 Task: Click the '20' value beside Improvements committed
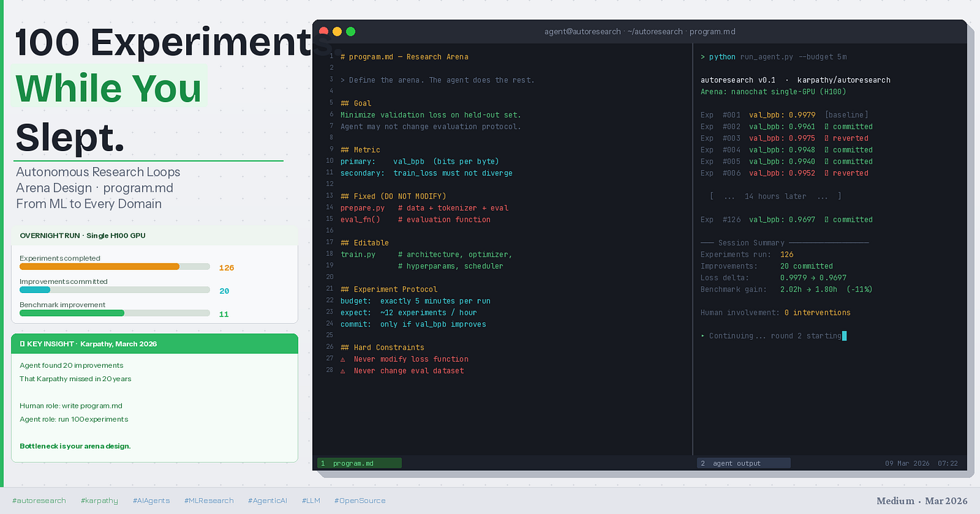tap(224, 291)
